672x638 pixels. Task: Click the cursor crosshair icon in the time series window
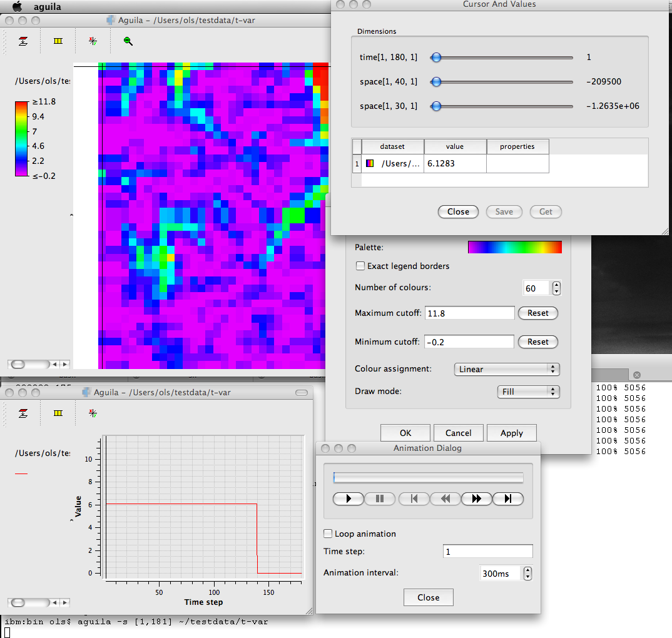pyautogui.click(x=93, y=413)
